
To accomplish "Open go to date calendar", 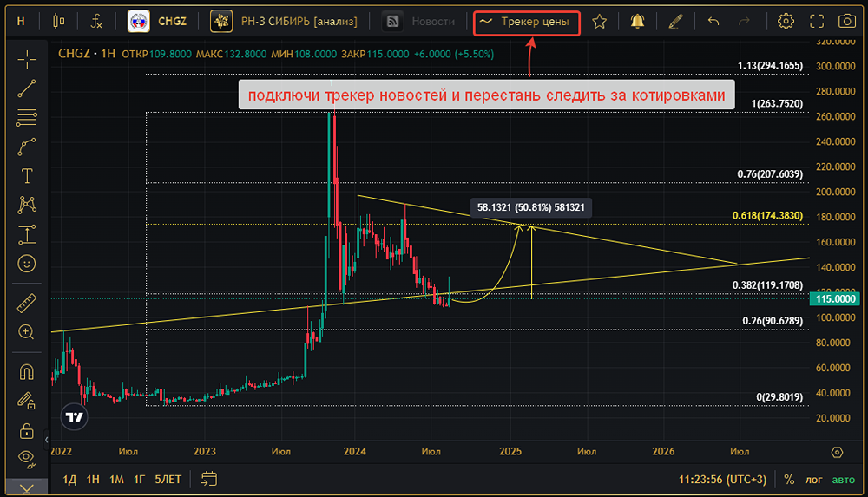I will (x=208, y=479).
